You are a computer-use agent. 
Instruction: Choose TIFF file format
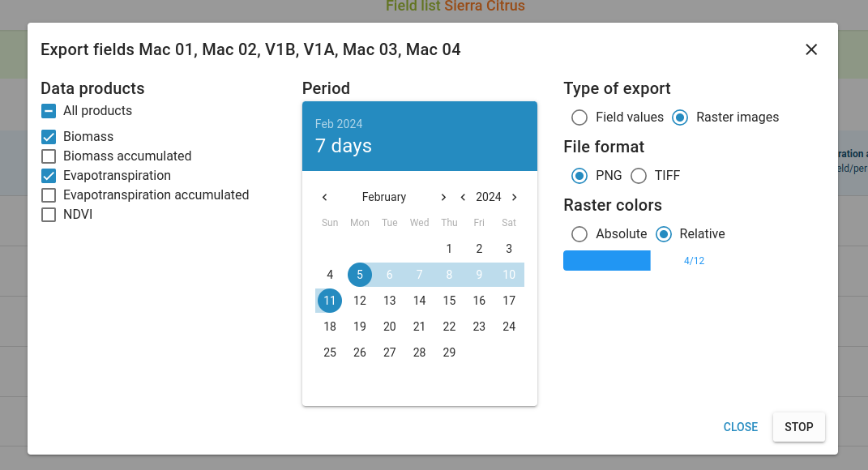tap(639, 176)
